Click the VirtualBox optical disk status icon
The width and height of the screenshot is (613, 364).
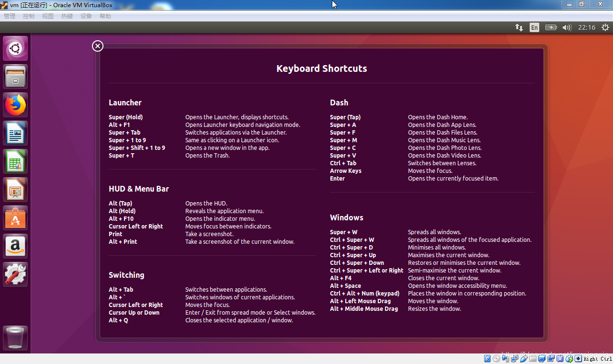pyautogui.click(x=496, y=358)
